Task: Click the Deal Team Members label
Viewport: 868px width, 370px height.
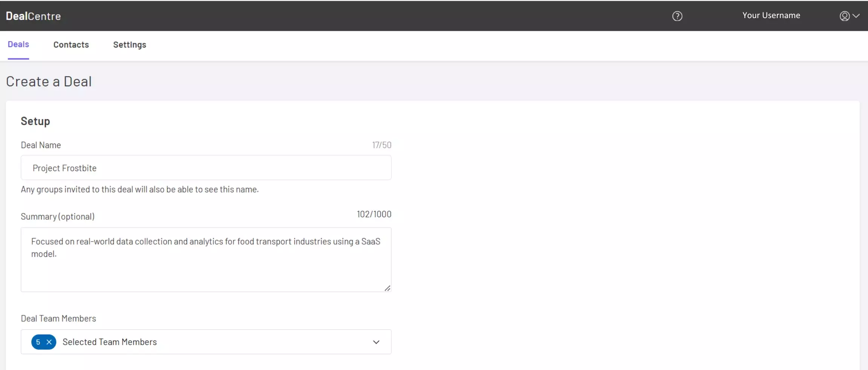Action: pos(58,319)
